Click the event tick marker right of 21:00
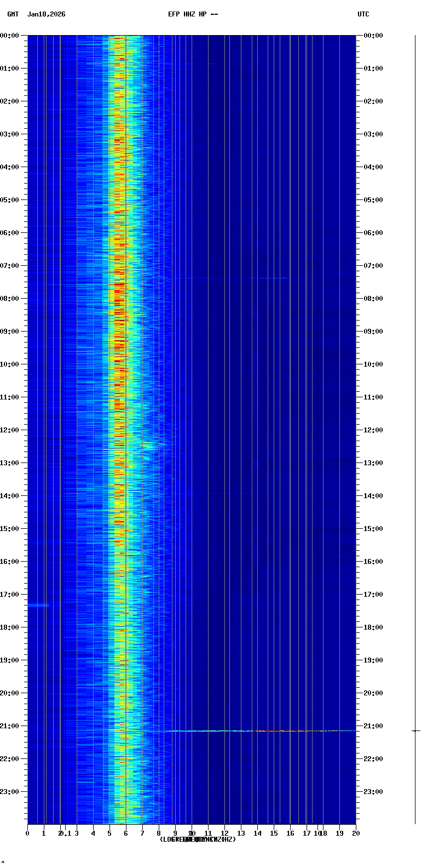Viewport: 439px width, 868px height. pyautogui.click(x=415, y=730)
